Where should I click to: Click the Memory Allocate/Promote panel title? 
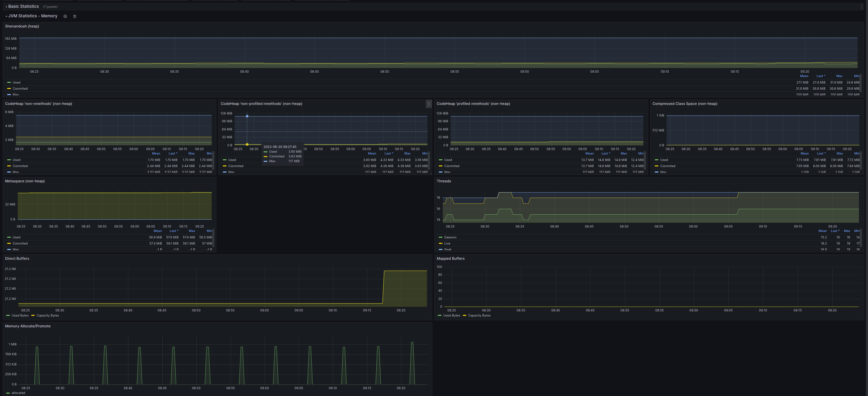(x=28, y=326)
